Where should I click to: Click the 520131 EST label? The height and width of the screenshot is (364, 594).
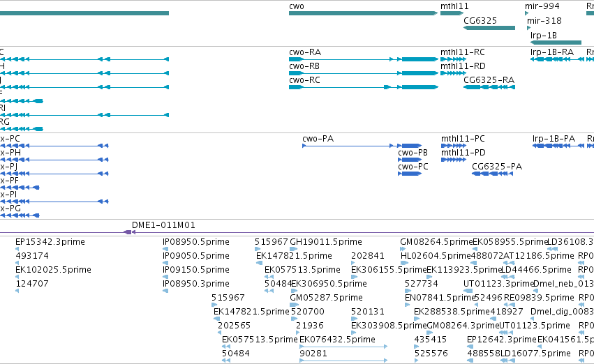pyautogui.click(x=368, y=312)
